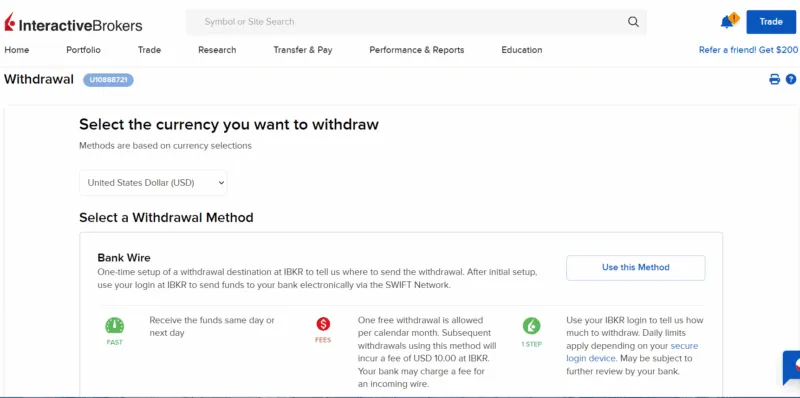Open the secure login device link

click(632, 352)
